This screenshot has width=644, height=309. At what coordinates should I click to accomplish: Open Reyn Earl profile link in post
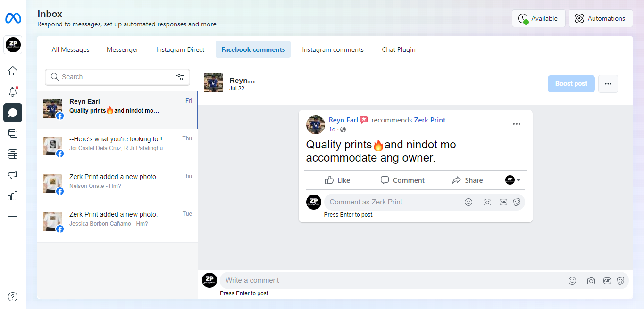[x=343, y=120]
